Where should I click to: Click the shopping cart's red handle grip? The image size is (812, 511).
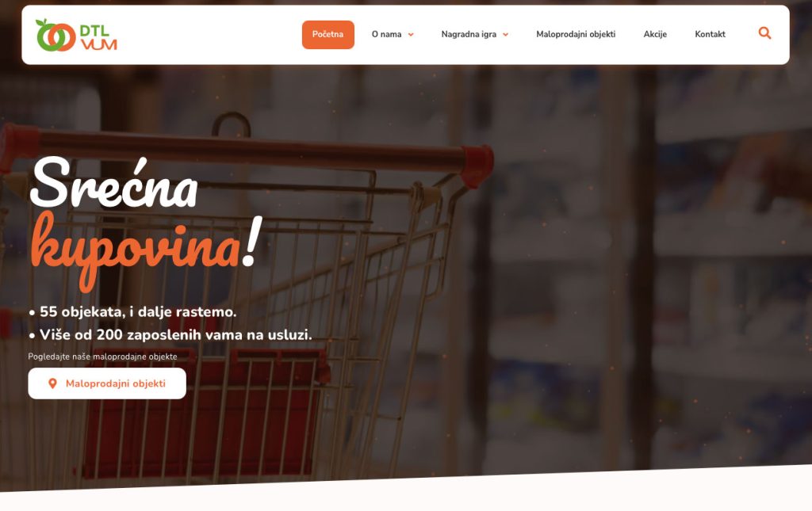pos(477,166)
